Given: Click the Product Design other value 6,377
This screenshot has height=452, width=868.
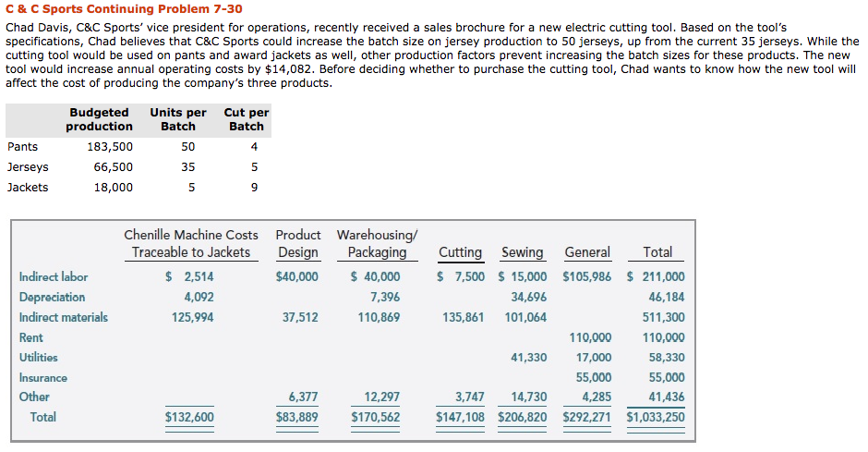Looking at the screenshot, I should click(x=304, y=397).
